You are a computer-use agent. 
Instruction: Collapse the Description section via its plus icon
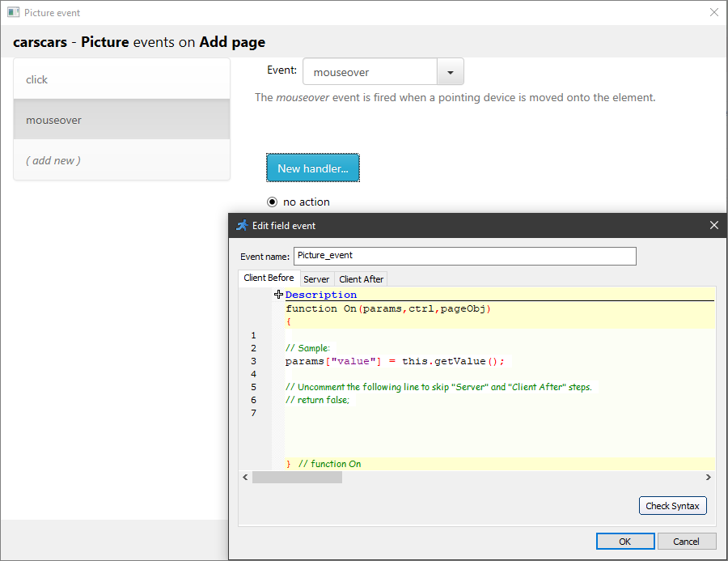click(x=278, y=294)
